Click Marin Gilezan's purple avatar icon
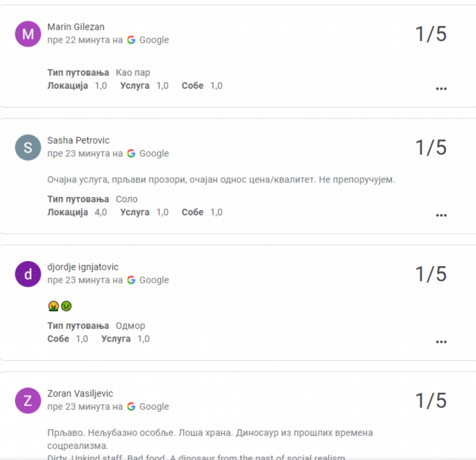476x460 pixels. pyautogui.click(x=28, y=34)
